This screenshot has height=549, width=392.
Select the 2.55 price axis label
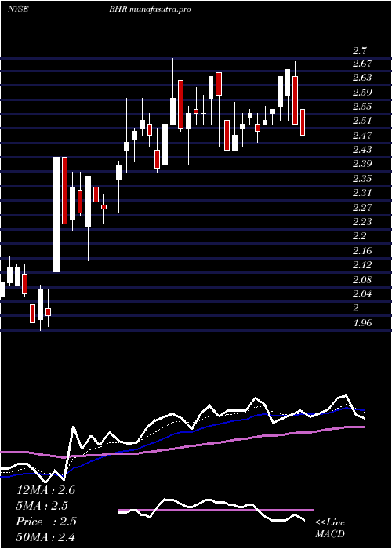362,107
